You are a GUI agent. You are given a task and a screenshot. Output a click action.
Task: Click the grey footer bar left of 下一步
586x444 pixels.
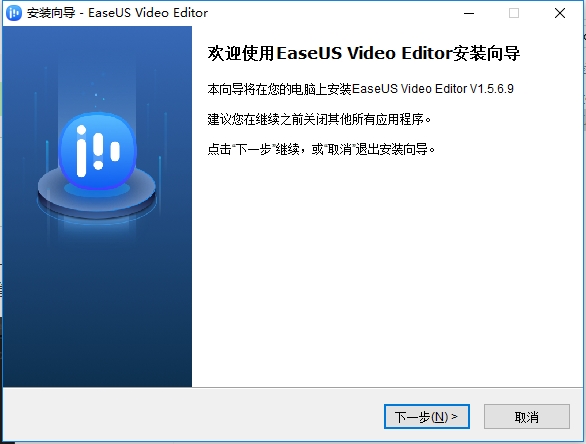192,416
